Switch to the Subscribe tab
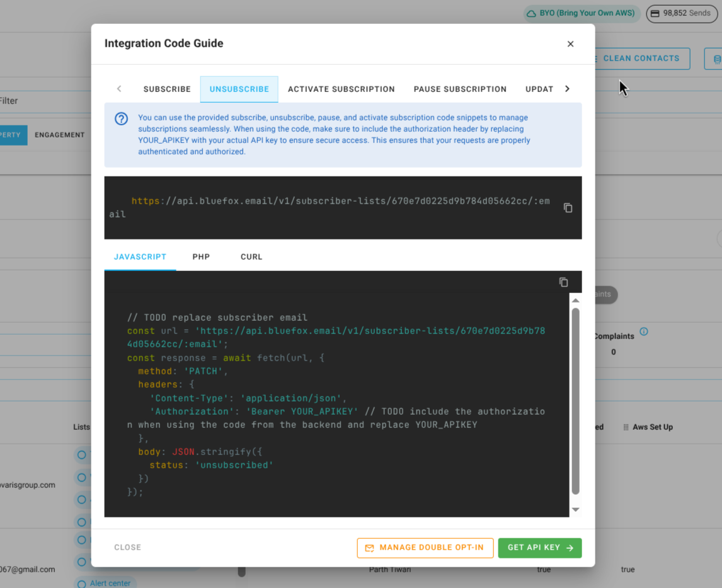This screenshot has height=588, width=722. click(x=167, y=89)
